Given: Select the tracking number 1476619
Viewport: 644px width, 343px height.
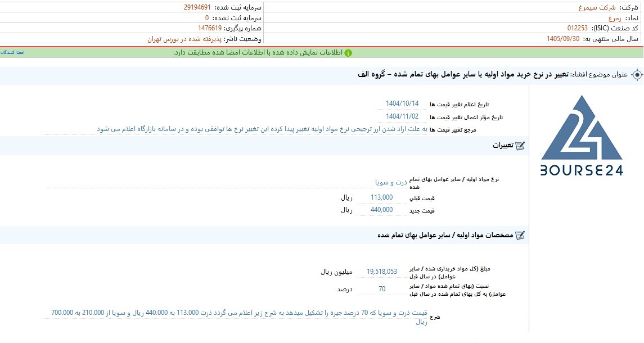Looking at the screenshot, I should tap(209, 28).
